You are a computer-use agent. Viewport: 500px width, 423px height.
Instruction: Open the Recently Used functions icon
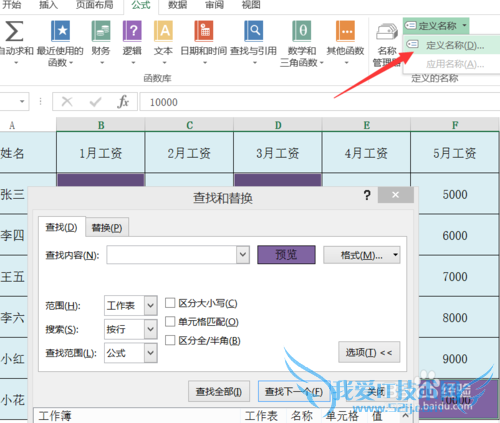60,31
